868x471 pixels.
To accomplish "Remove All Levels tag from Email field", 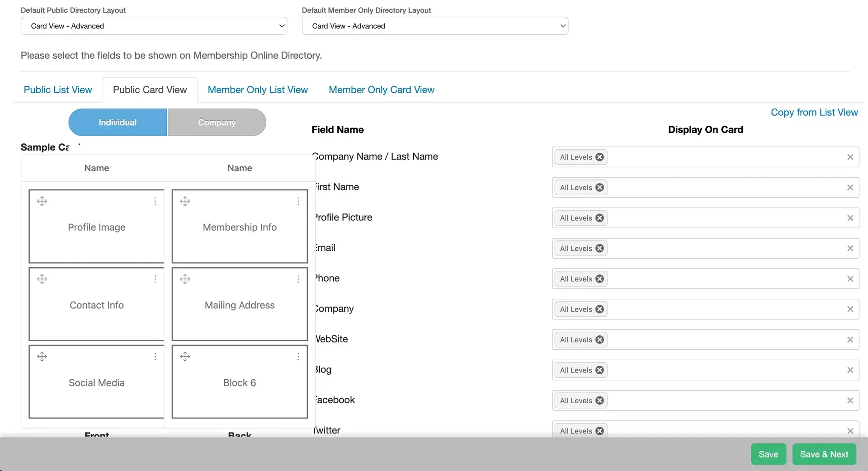I will (x=599, y=248).
